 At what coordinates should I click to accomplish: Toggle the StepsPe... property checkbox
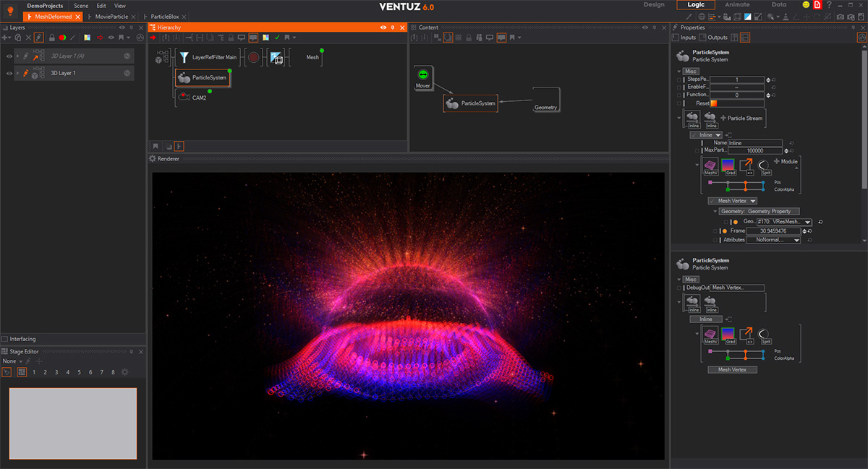tap(678, 79)
